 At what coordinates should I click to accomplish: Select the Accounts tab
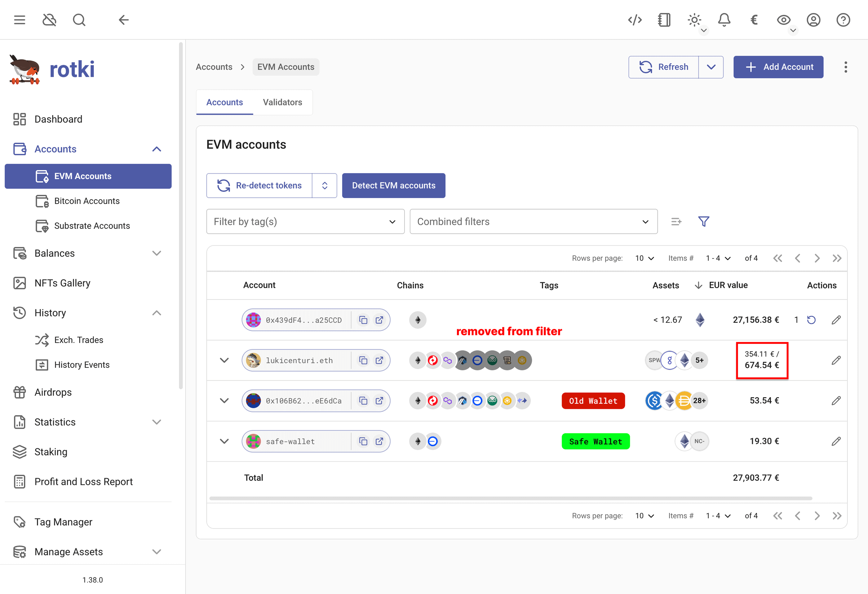pyautogui.click(x=224, y=102)
